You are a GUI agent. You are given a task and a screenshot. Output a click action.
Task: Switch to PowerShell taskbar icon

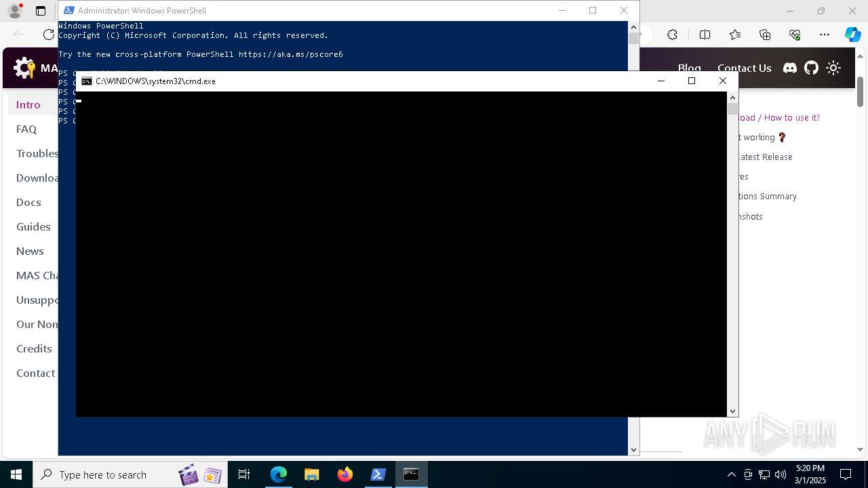click(x=378, y=474)
